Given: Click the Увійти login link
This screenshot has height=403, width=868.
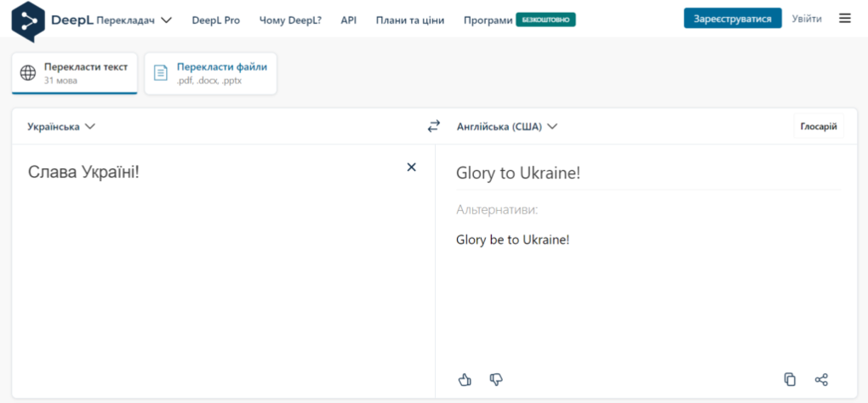Looking at the screenshot, I should tap(807, 19).
